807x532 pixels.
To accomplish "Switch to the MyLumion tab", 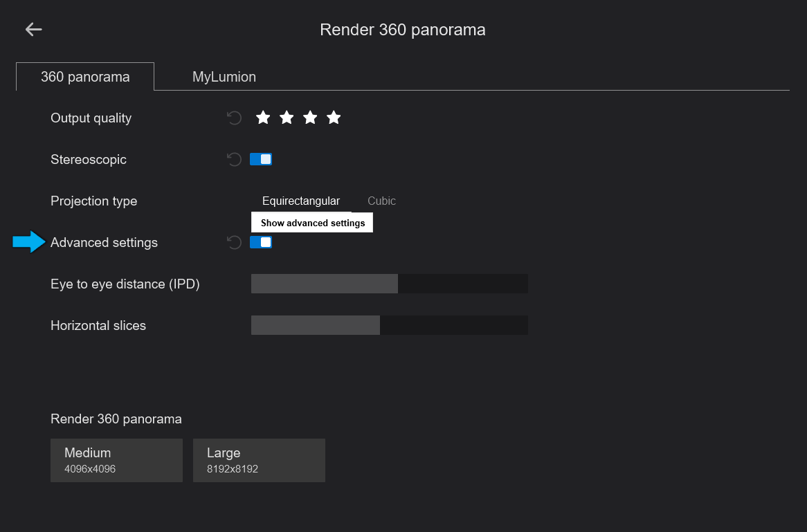I will tap(224, 77).
